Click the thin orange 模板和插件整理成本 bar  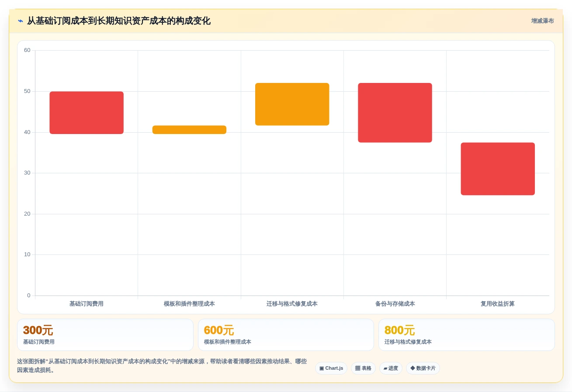[x=189, y=130]
